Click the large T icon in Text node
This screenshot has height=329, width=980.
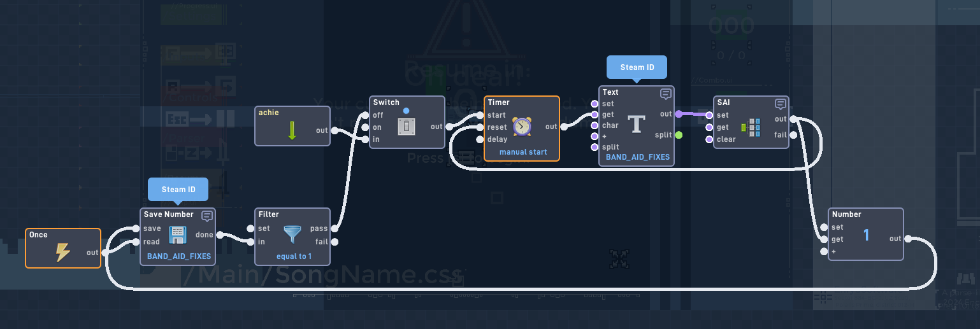pos(637,125)
